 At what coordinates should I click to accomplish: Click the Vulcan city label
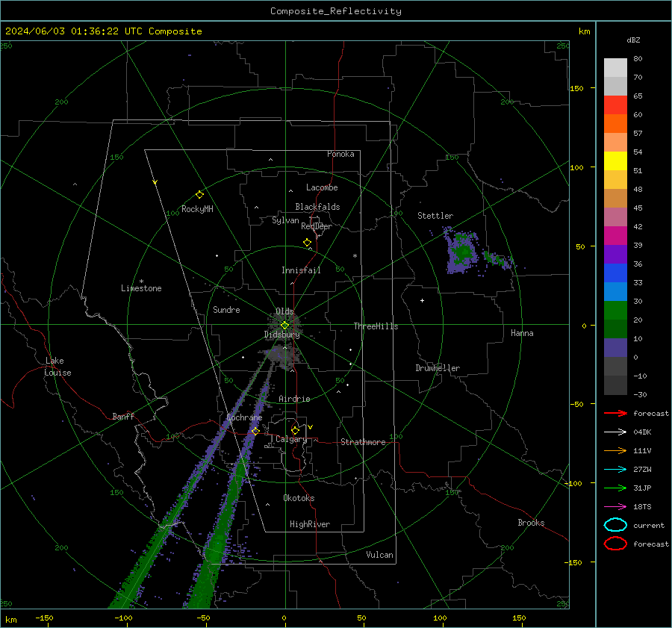[x=379, y=555]
